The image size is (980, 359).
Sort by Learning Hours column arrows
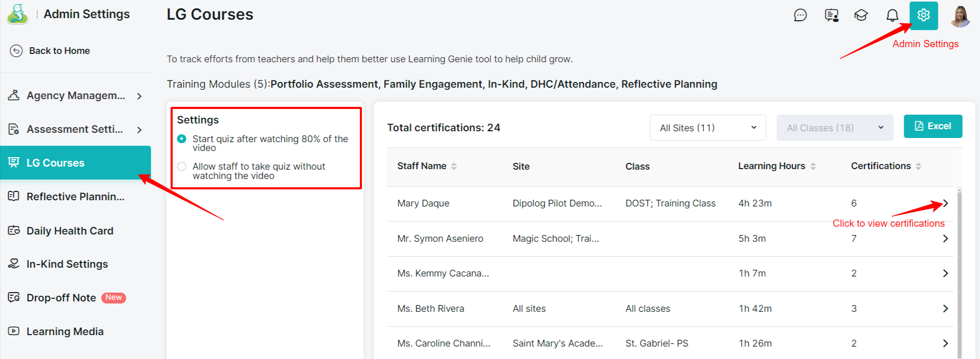point(813,166)
